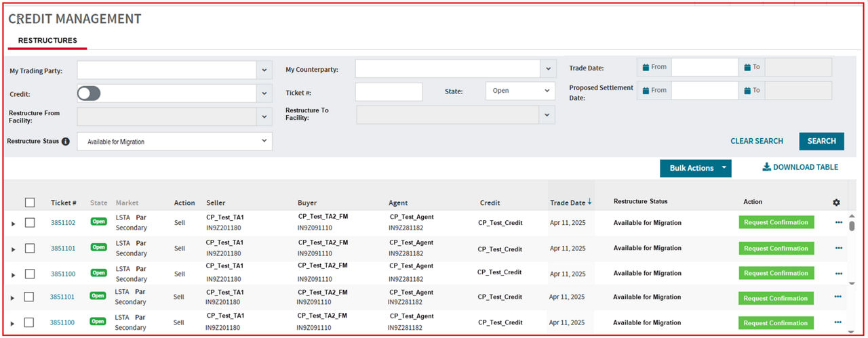The image size is (868, 338).
Task: Toggle the Credit switch
Action: pos(89,93)
